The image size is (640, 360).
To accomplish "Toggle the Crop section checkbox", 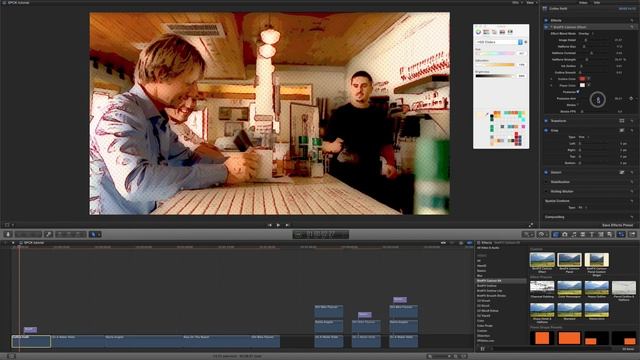I will click(x=546, y=130).
